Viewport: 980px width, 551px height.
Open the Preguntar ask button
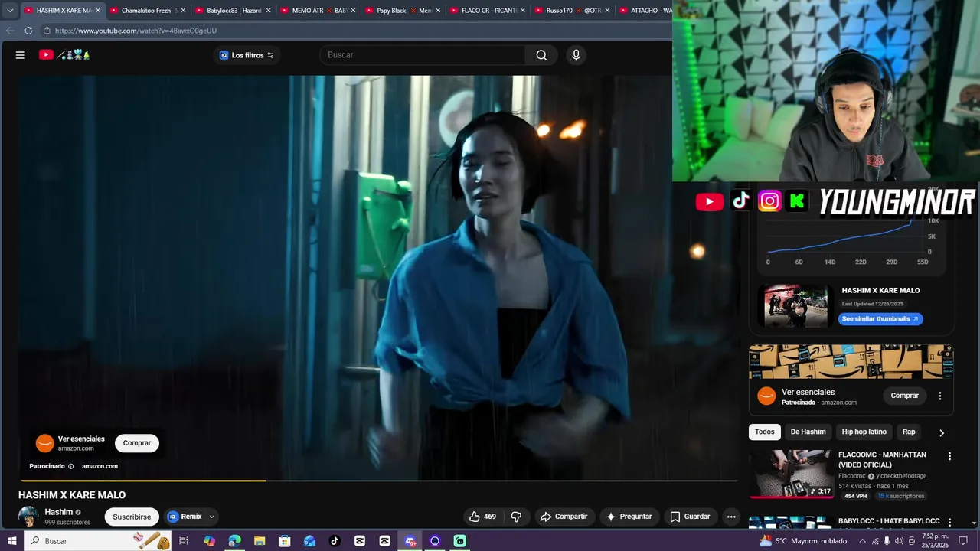(629, 517)
